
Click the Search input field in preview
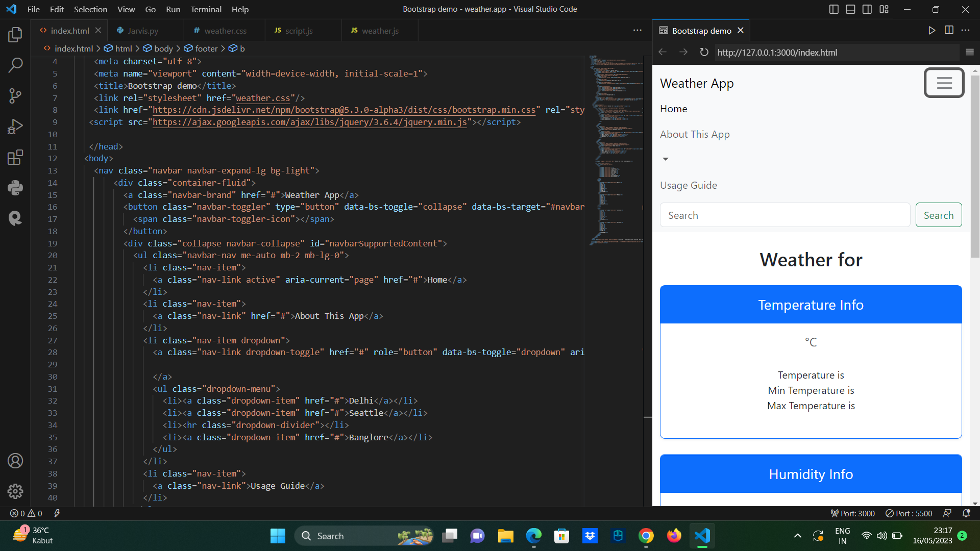pyautogui.click(x=785, y=215)
